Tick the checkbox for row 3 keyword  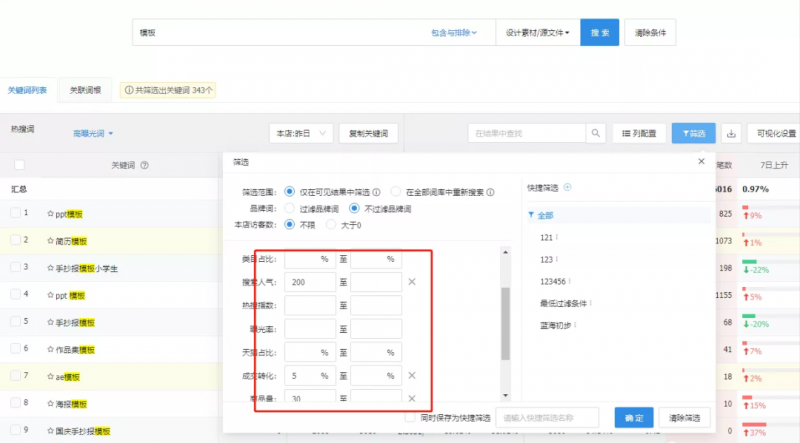coord(15,268)
